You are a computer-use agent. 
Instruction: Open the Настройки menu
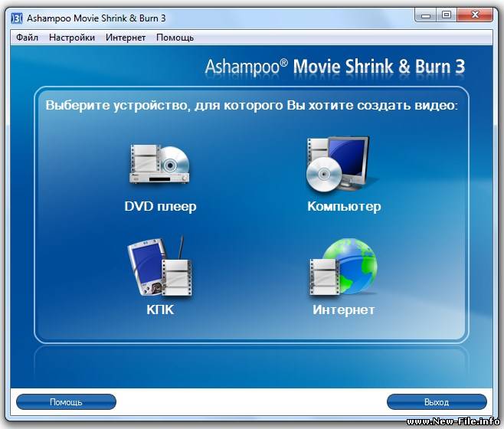pyautogui.click(x=72, y=38)
